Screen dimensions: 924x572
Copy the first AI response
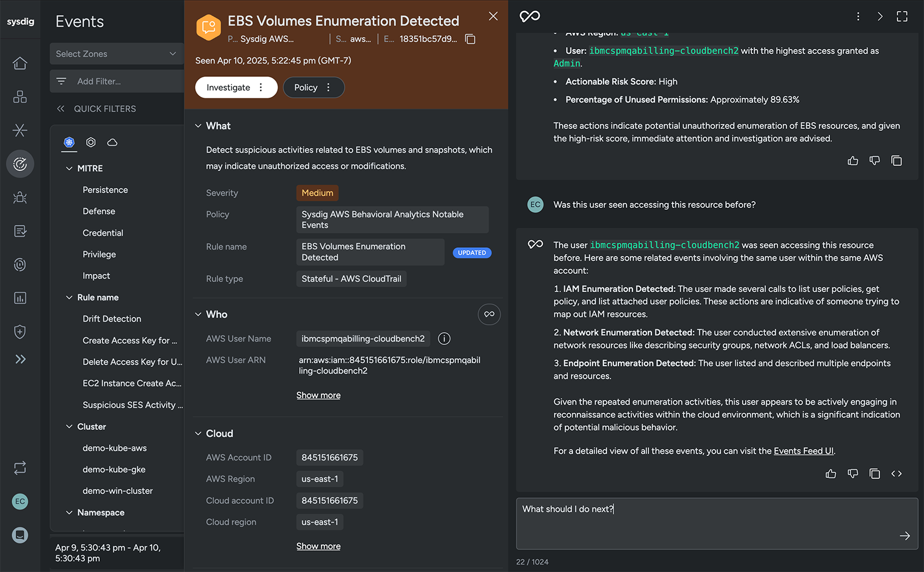pyautogui.click(x=896, y=161)
